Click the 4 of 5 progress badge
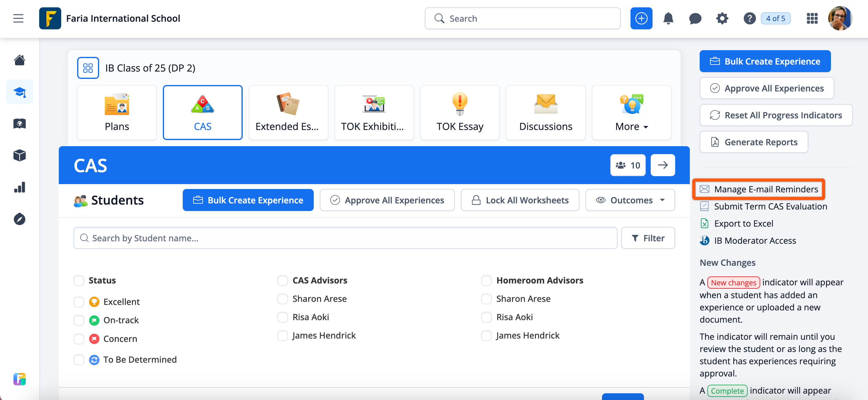This screenshot has width=868, height=400. point(775,18)
